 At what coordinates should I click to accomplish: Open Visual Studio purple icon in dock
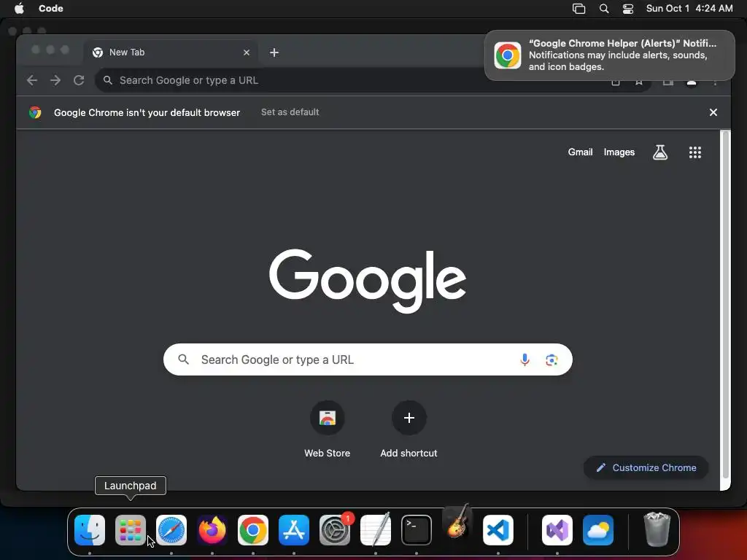557,530
